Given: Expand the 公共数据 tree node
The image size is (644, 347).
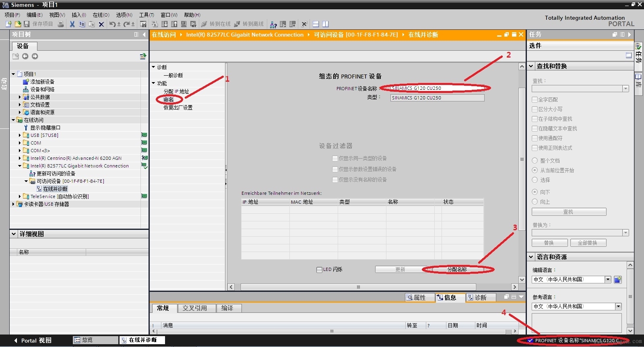Looking at the screenshot, I should (20, 97).
